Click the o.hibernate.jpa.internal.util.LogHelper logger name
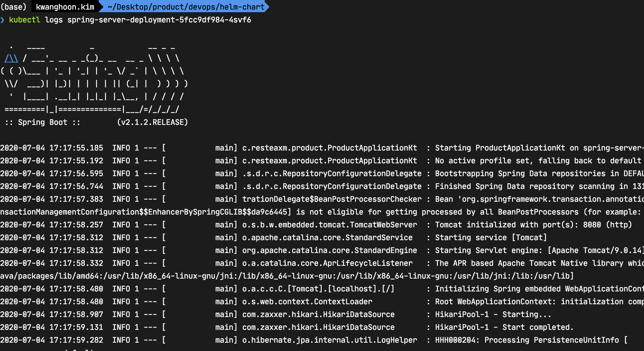Image resolution: width=644 pixels, height=351 pixels. (x=329, y=340)
